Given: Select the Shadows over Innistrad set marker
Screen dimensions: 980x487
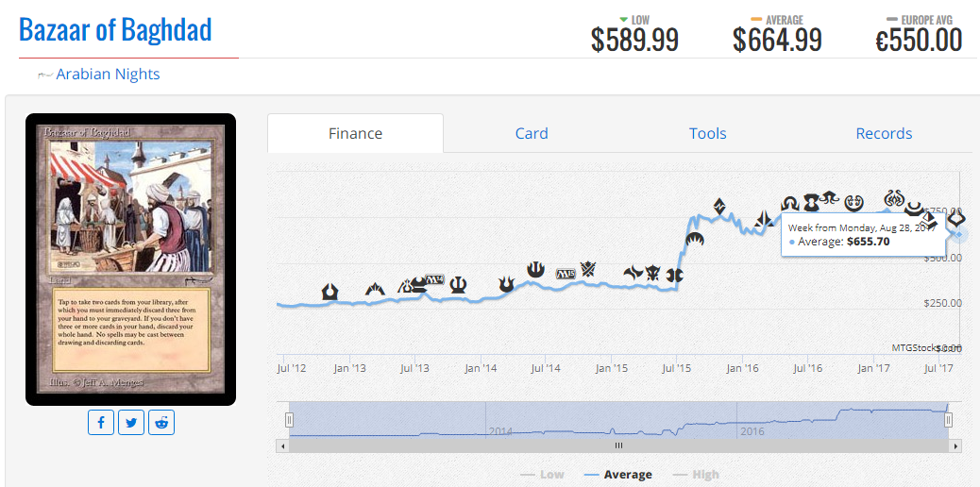Looking at the screenshot, I should (x=790, y=204).
